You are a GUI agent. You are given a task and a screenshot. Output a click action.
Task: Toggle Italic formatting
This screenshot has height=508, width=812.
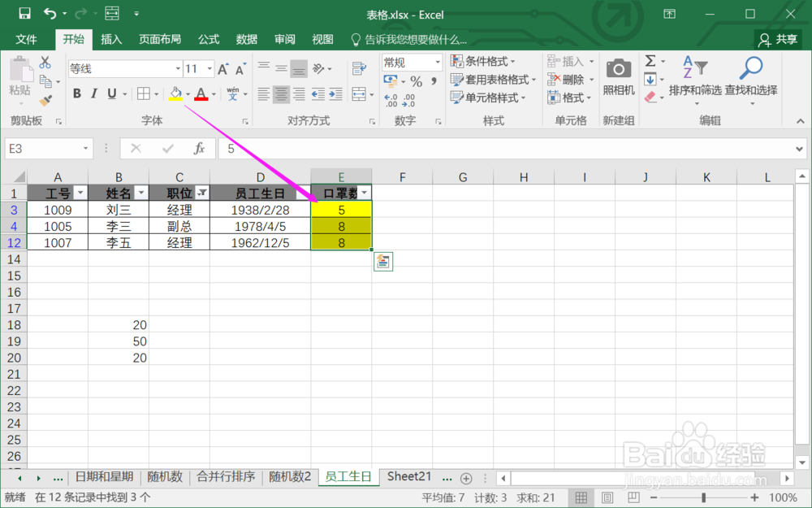[x=93, y=93]
